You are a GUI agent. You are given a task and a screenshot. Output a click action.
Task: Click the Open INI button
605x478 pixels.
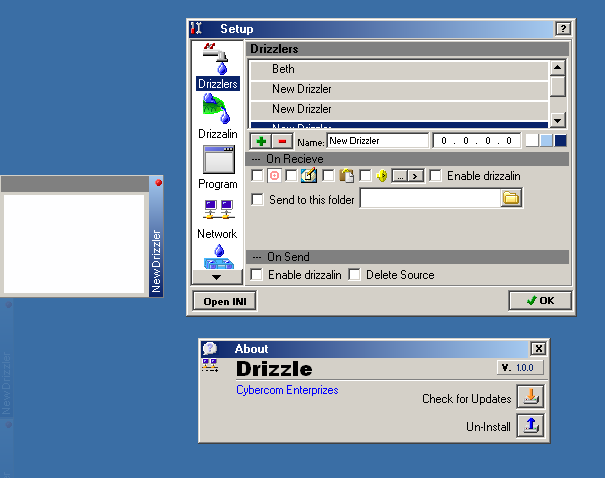point(225,301)
